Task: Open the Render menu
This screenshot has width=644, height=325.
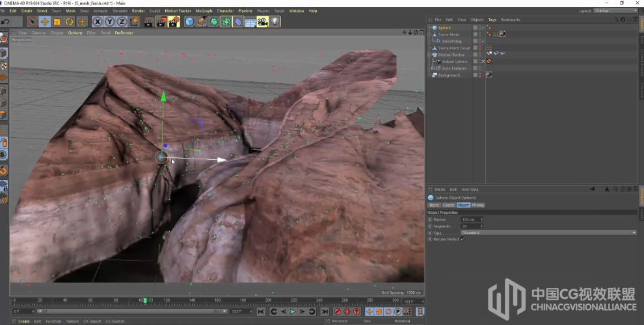Action: click(x=139, y=11)
